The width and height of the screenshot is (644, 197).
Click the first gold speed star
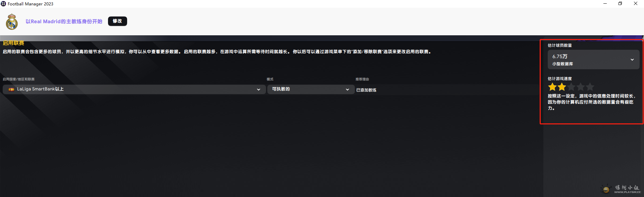coord(552,87)
